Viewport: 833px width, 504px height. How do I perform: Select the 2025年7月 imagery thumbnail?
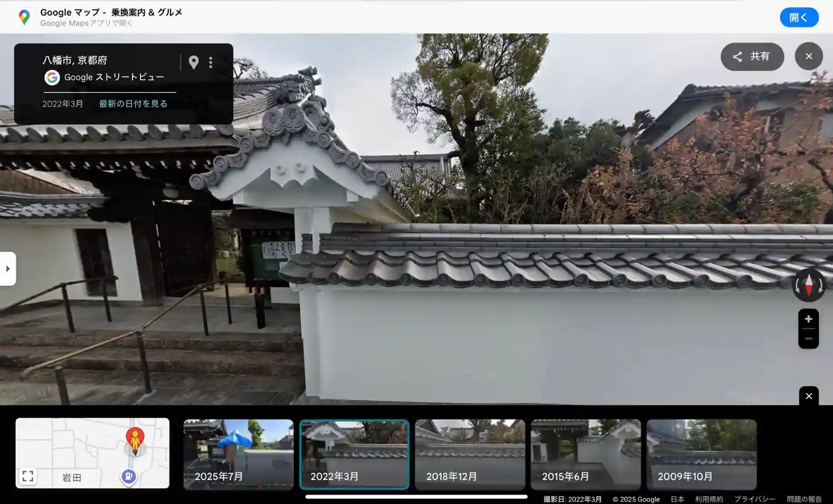(238, 454)
